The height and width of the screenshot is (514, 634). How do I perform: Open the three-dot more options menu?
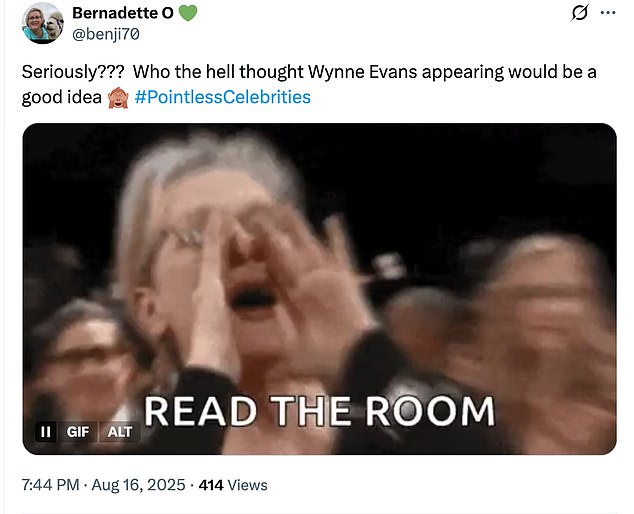(608, 13)
